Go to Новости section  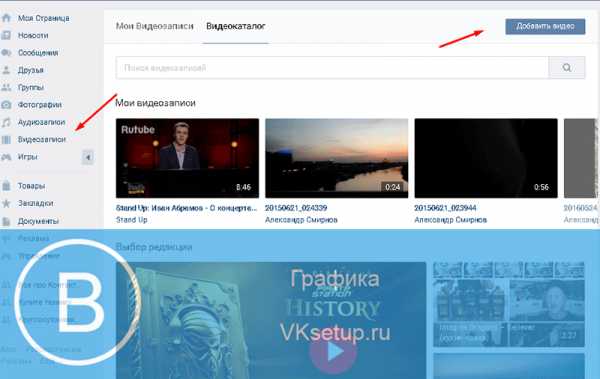(33, 35)
